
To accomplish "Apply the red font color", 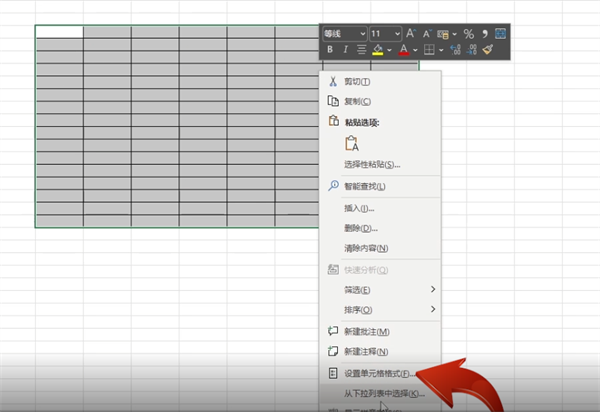I will point(405,49).
